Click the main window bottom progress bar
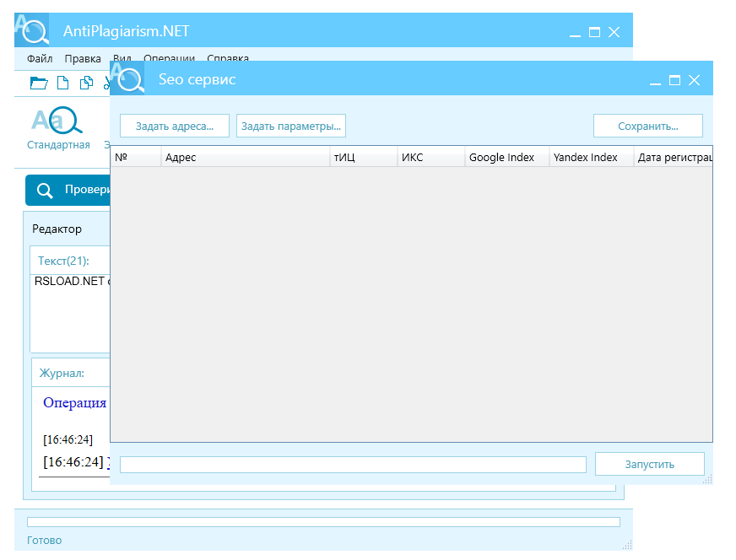Image resolution: width=736 pixels, height=560 pixels. click(323, 522)
